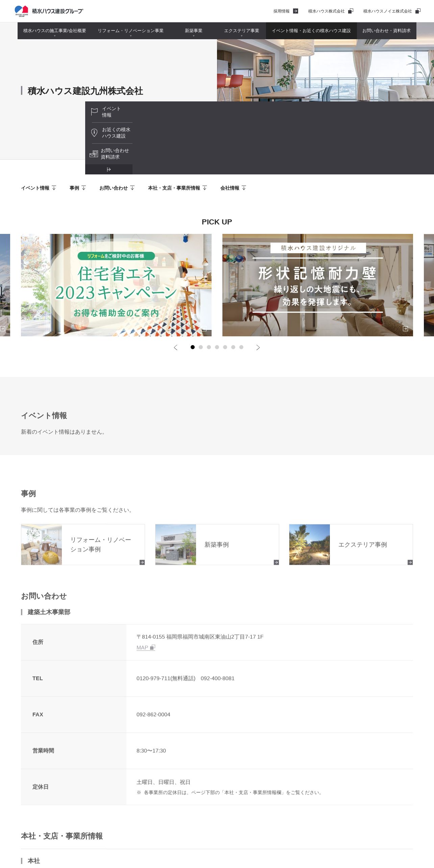Select the third carousel dot

click(209, 347)
